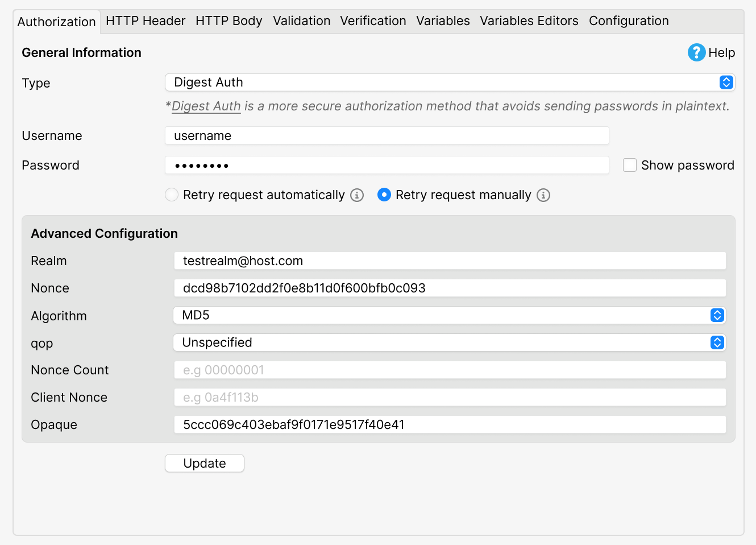
Task: Switch to the Validation tab
Action: (301, 21)
